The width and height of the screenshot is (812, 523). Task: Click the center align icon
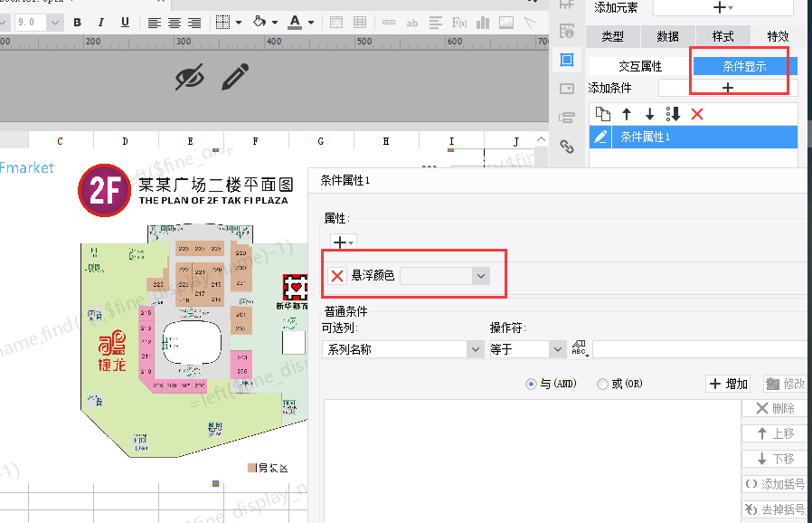point(175,23)
